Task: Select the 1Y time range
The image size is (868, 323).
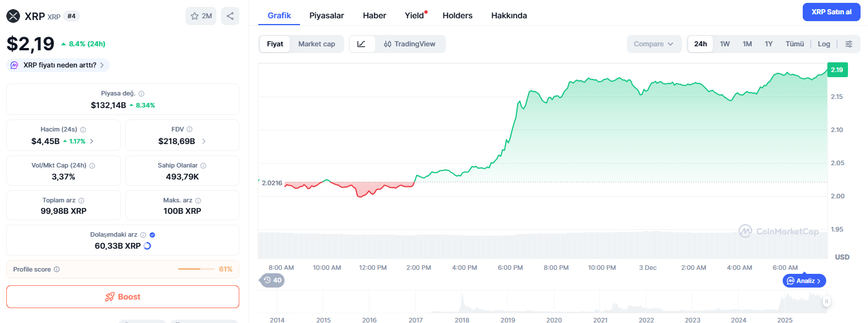Action: click(769, 44)
